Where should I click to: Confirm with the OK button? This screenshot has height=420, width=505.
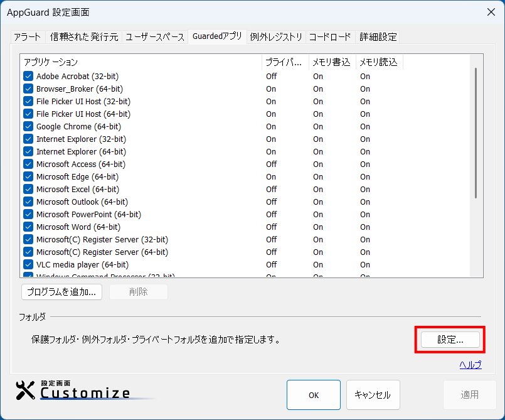[x=313, y=395]
